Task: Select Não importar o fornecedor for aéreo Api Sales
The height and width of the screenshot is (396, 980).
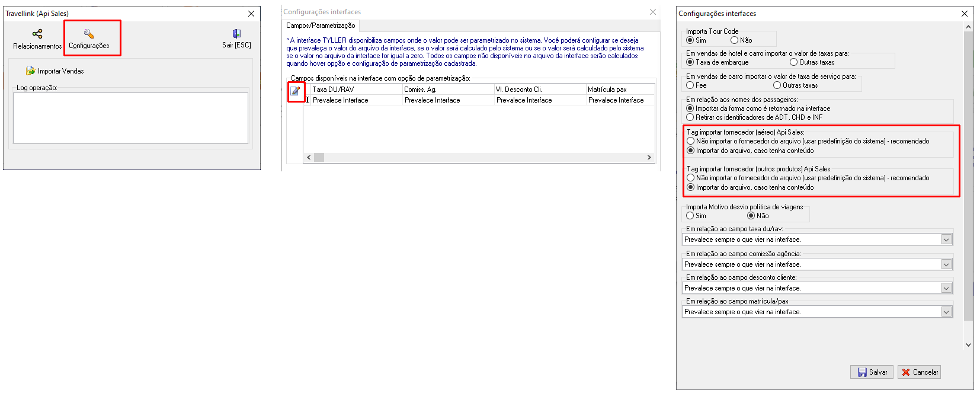Action: tap(690, 141)
